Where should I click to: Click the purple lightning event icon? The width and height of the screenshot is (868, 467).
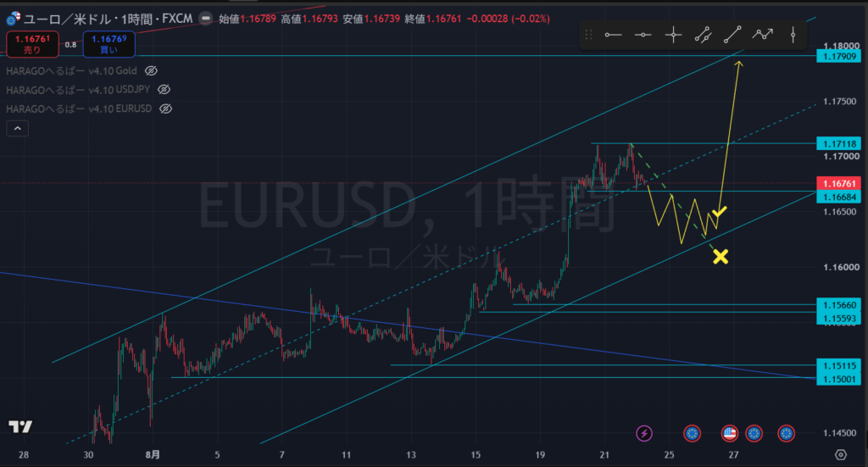[644, 433]
